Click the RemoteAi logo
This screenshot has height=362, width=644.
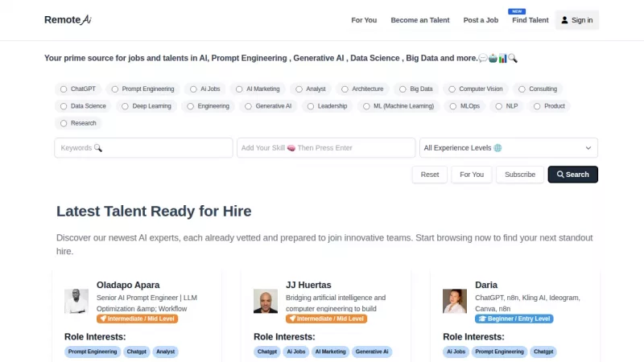tap(68, 20)
